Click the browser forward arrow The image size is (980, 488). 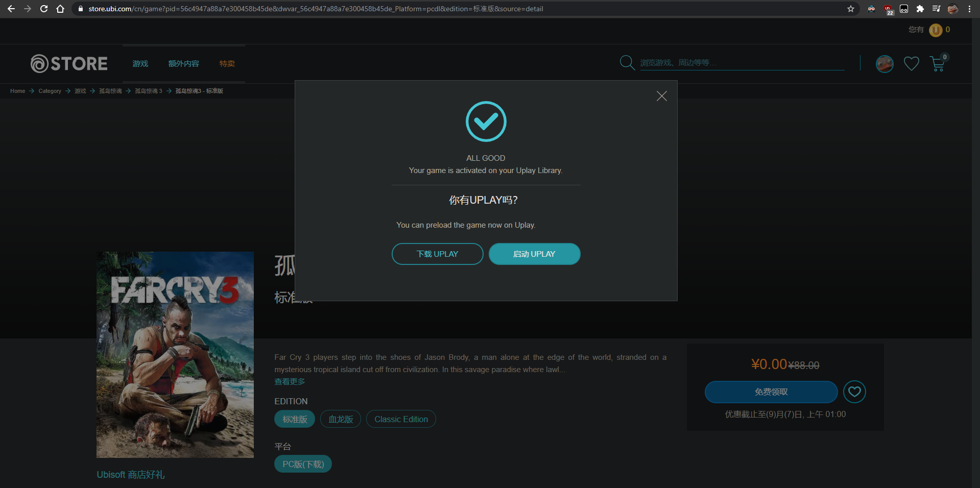(28, 9)
